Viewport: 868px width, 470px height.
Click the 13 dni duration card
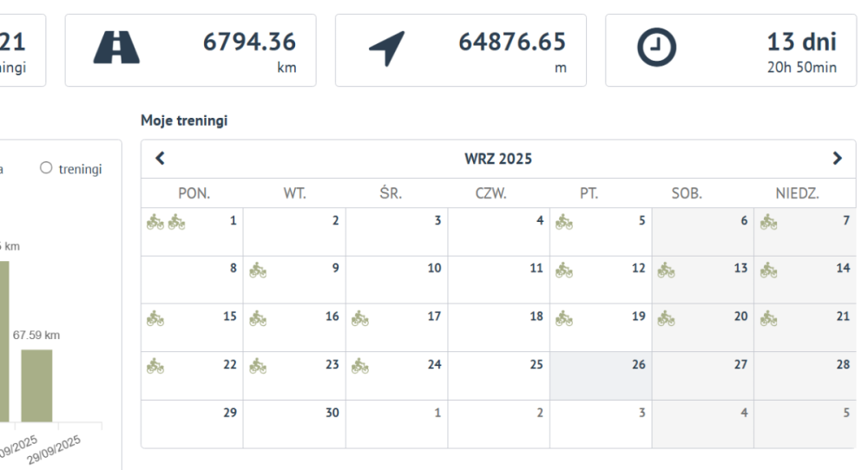[x=730, y=50]
